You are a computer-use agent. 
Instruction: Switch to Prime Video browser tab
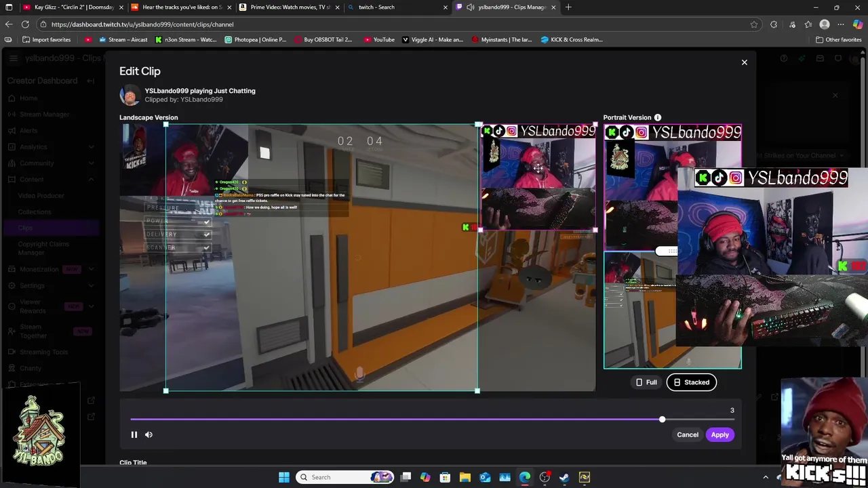tap(288, 7)
